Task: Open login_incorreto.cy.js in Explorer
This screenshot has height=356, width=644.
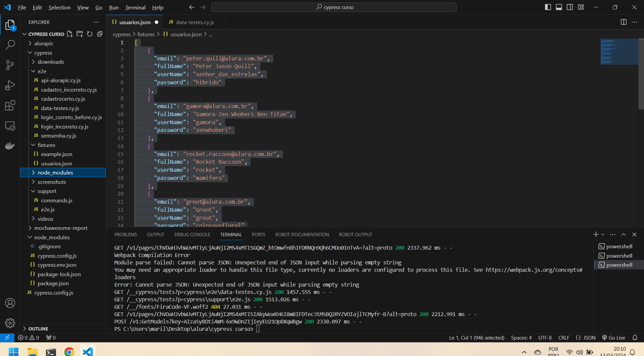Action: (65, 126)
